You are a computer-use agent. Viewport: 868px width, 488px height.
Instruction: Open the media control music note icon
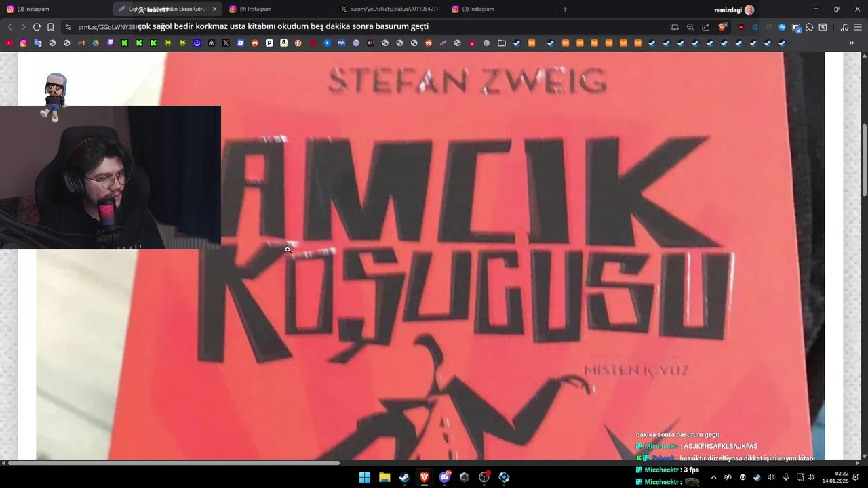pos(844,27)
